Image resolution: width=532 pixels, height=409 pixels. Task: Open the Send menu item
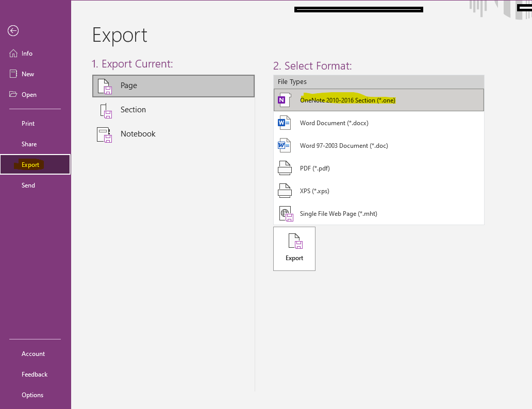coord(35,185)
